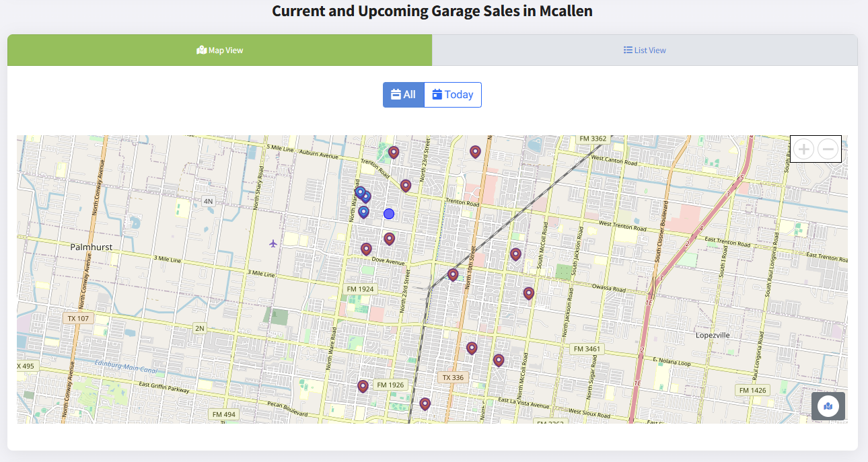Viewport: 868px width, 462px height.
Task: Enable the Today sales filter
Action: [452, 94]
